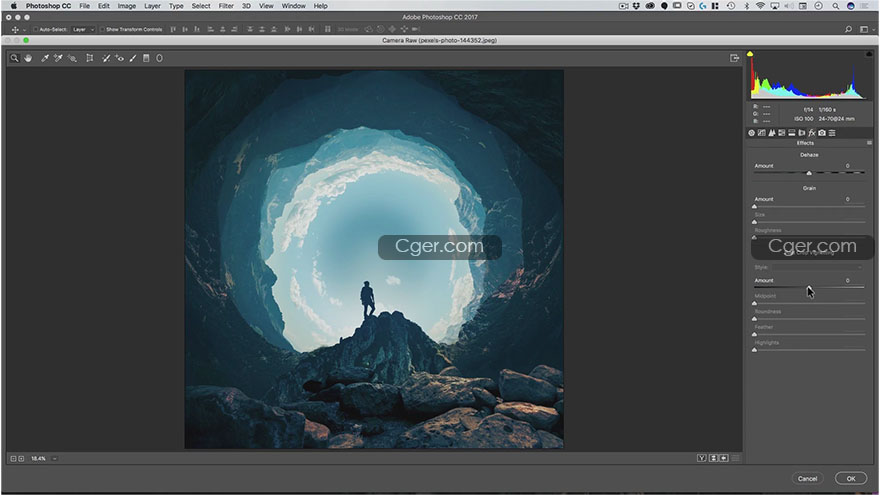Open the Apple menu
Image resolution: width=880 pixels, height=495 pixels.
pos(13,6)
